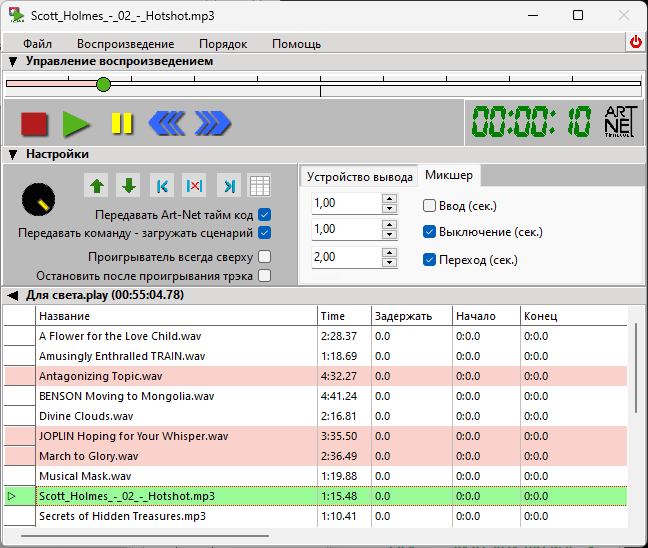Select 'Amusingly Enthralled TRAIN.wav' track
Image resolution: width=648 pixels, height=548 pixels.
pyautogui.click(x=316, y=356)
